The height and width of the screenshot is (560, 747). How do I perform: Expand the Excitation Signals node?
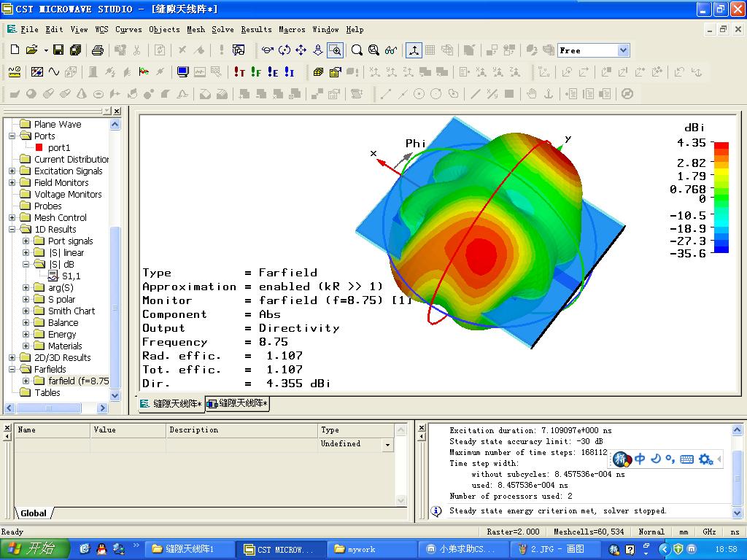(12, 171)
